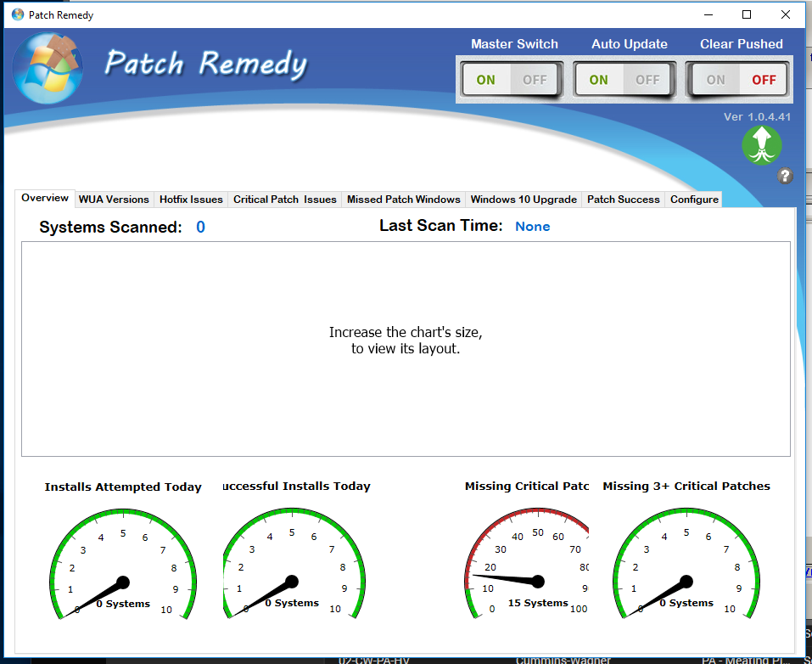Image resolution: width=812 pixels, height=664 pixels.
Task: Turn Master Switch ON
Action: (x=486, y=80)
